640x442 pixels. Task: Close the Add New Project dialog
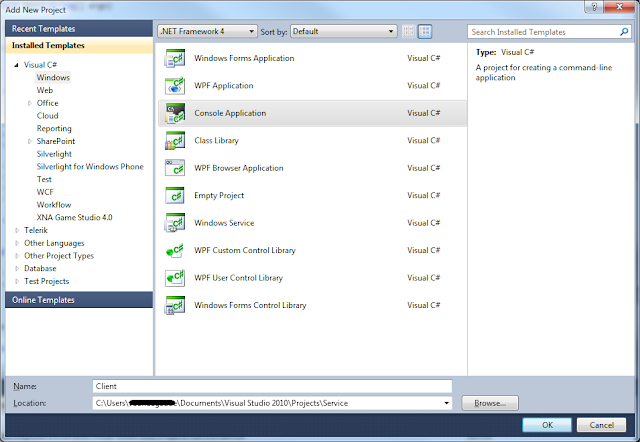619,7
